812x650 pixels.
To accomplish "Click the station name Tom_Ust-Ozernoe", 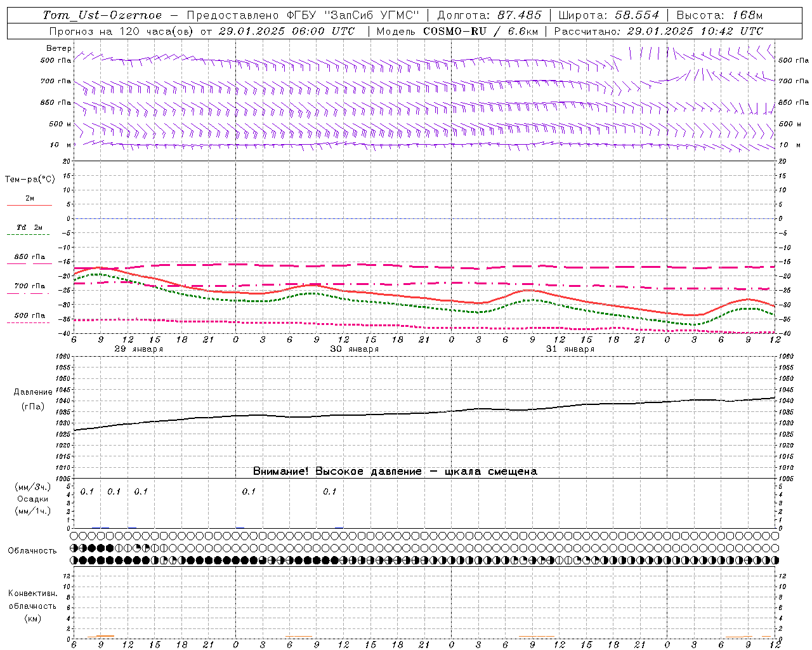I will click(x=102, y=15).
